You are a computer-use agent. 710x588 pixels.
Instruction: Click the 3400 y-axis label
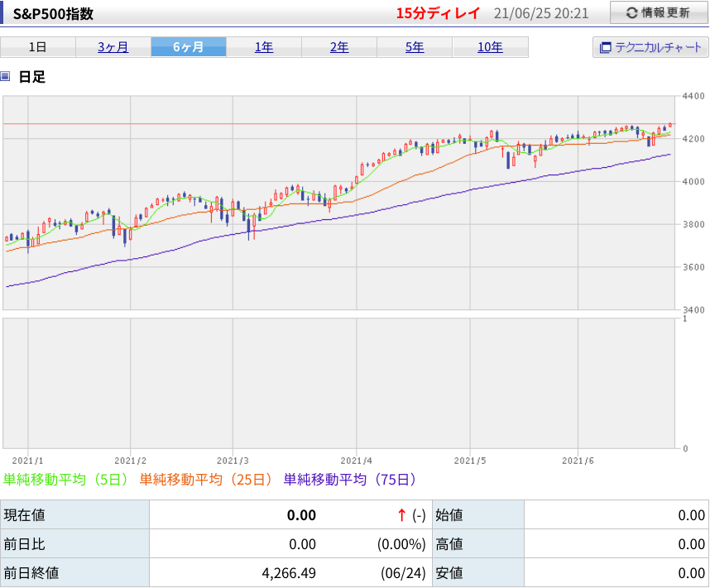[x=693, y=310]
